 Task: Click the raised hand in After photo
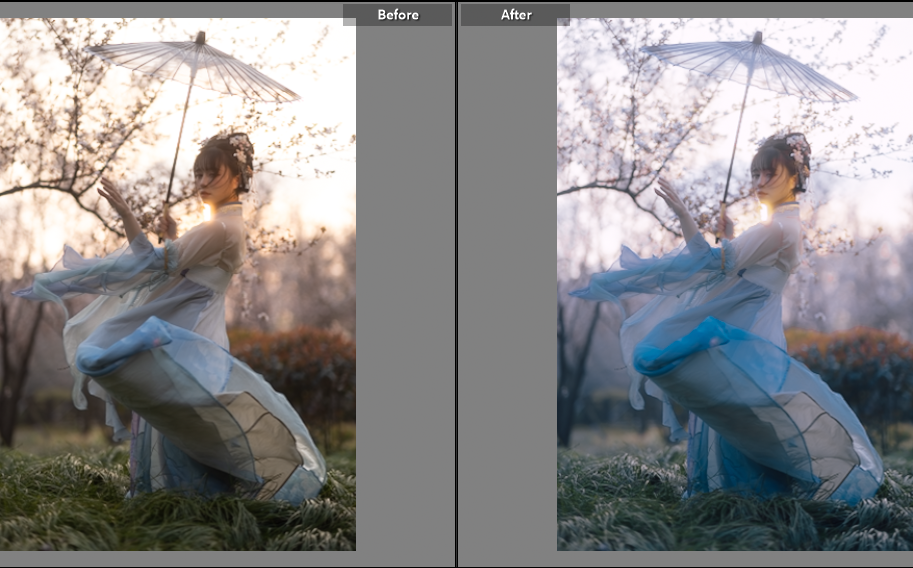pyautogui.click(x=668, y=192)
